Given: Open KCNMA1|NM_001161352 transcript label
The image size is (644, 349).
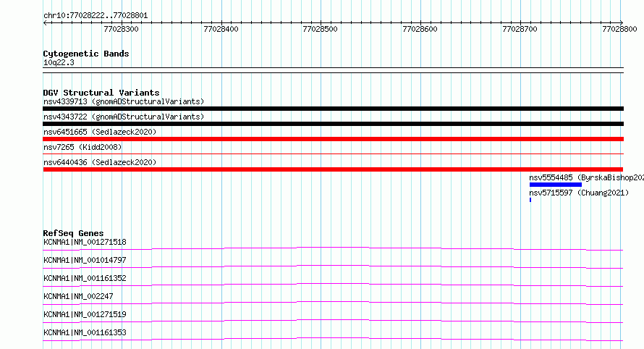Looking at the screenshot, I should coord(85,278).
